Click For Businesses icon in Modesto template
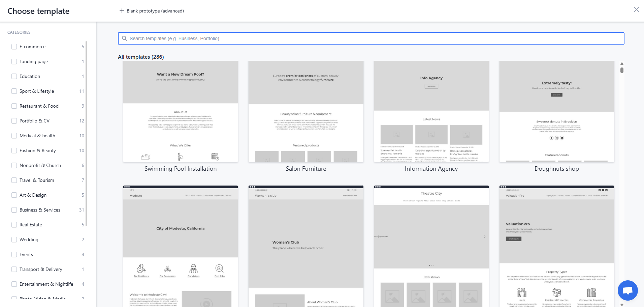Image resolution: width=644 pixels, height=307 pixels. tap(167, 269)
